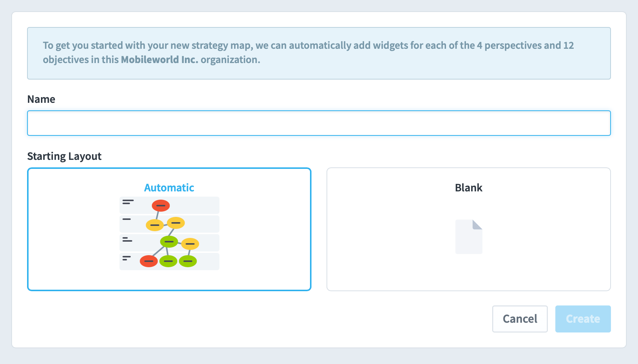Click the right yellow oval in second row
The image size is (638, 364).
(176, 223)
